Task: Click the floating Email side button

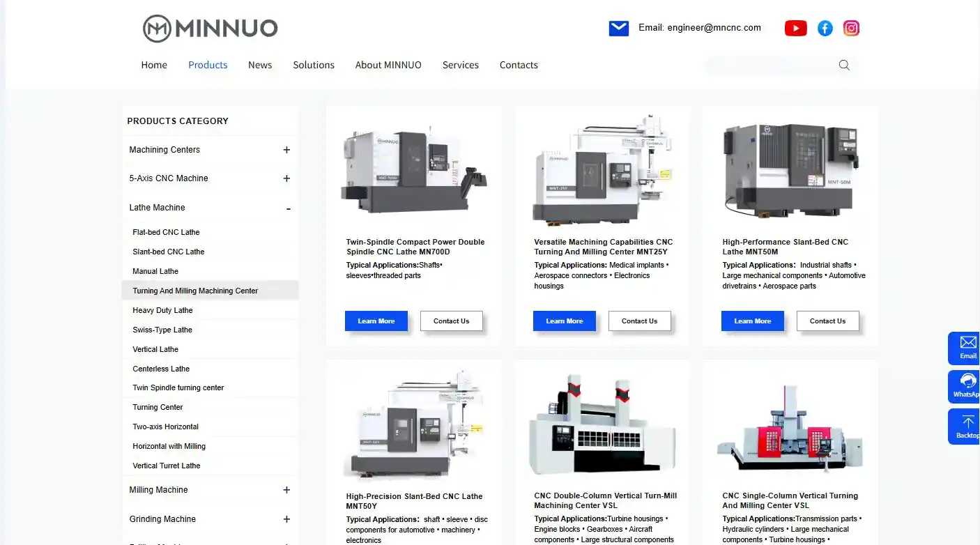Action: coord(965,348)
